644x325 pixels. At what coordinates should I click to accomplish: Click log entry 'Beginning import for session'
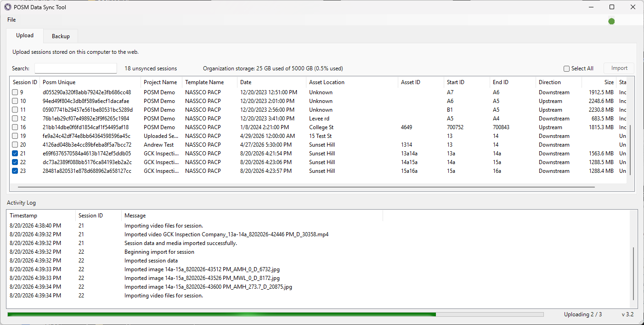click(x=159, y=252)
